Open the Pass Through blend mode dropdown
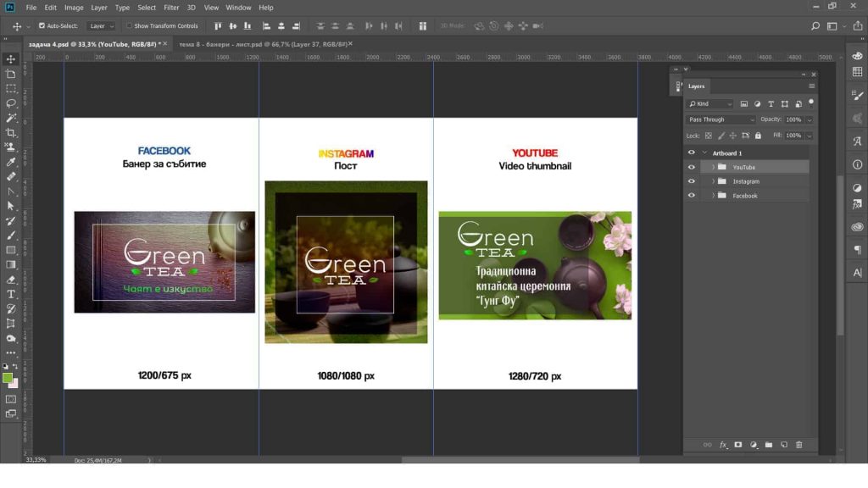The height and width of the screenshot is (488, 868). [721, 119]
